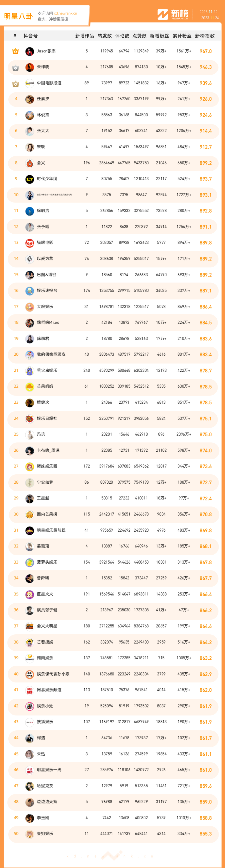Open the xd.newrank.cn link
This screenshot has height=868, width=225.
[x=65, y=14]
